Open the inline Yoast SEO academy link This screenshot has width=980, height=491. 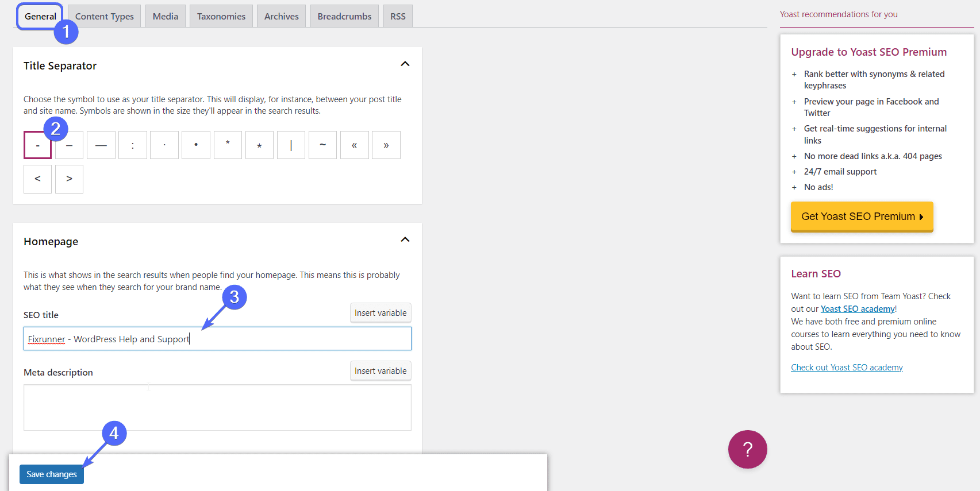point(858,309)
